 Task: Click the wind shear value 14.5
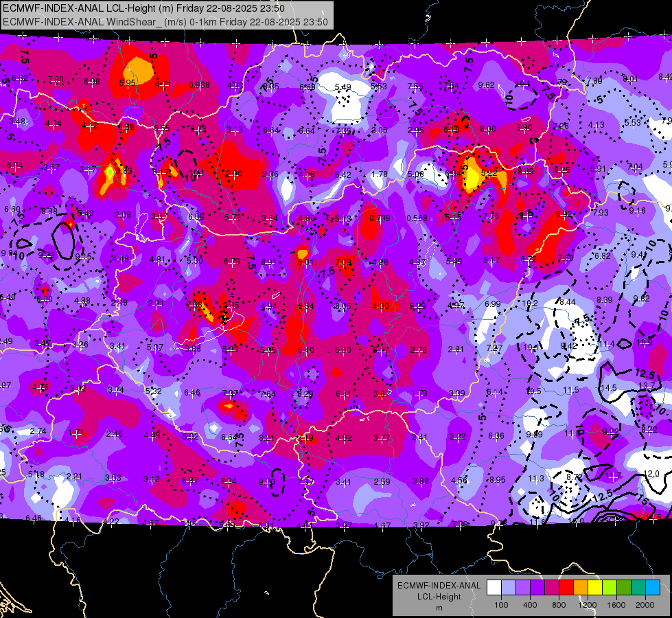pyautogui.click(x=609, y=388)
